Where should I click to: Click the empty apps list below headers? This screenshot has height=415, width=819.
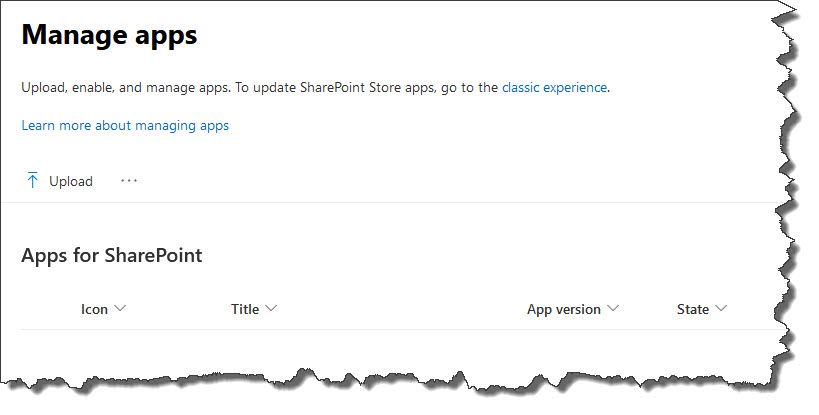click(397, 350)
